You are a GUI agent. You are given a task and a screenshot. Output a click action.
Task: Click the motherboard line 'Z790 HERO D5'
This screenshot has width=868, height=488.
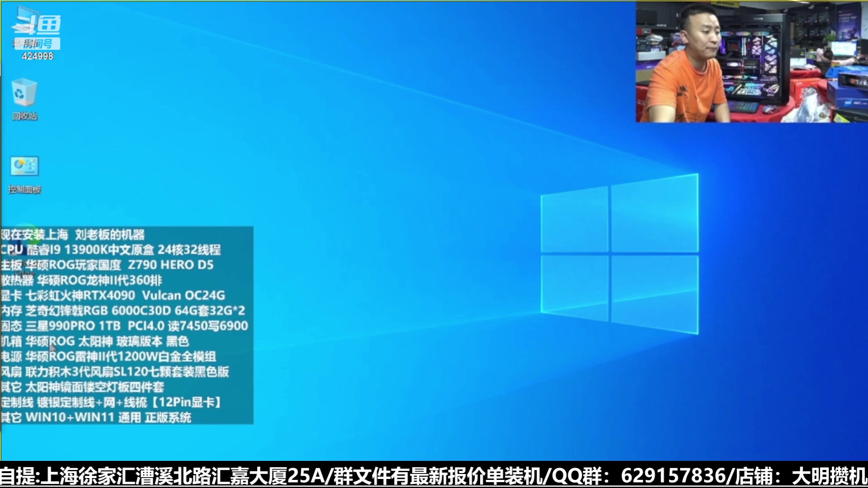tap(171, 265)
